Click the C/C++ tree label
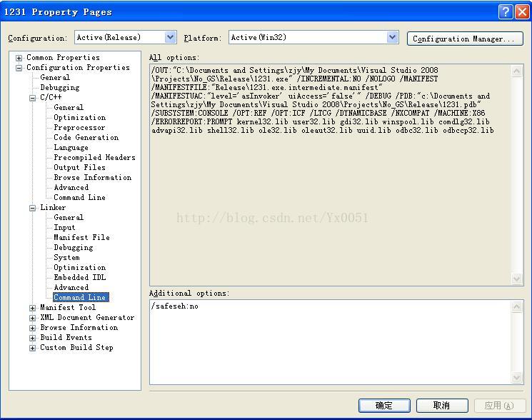The image size is (532, 420). pos(51,97)
